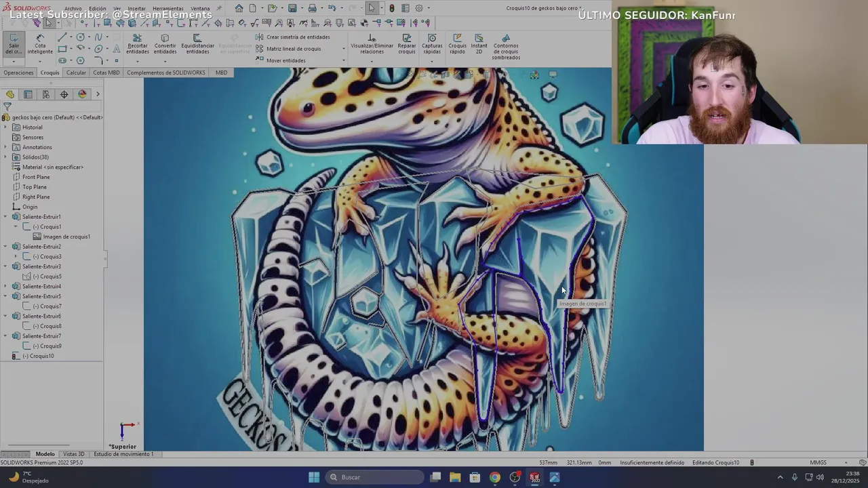This screenshot has width=868, height=488.
Task: Open the Recortar entidades dropdown arrow
Action: (138, 61)
